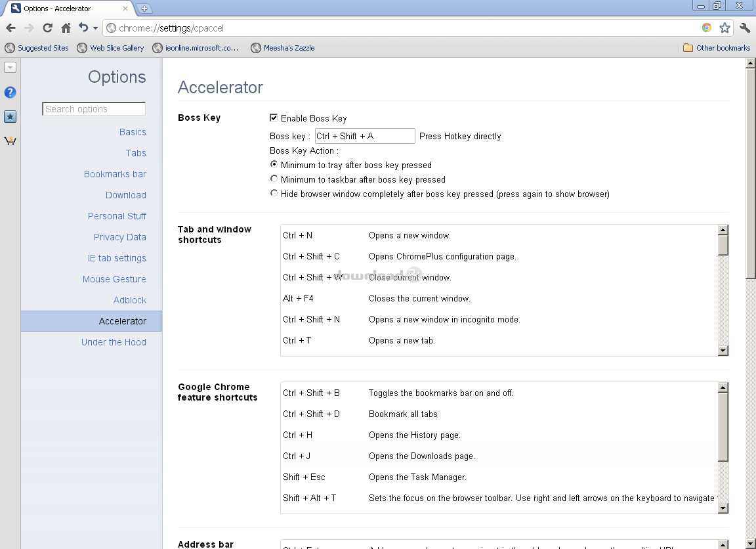756x549 pixels.
Task: Open Under the Hood section
Action: pos(114,342)
